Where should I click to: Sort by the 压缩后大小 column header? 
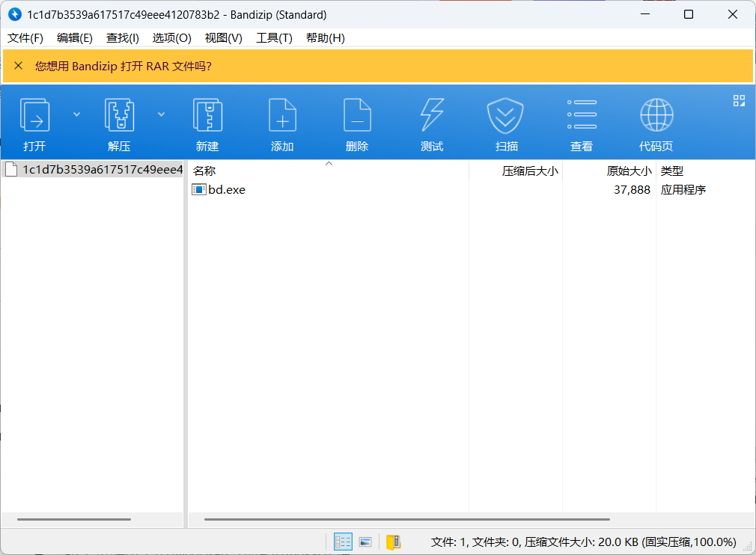(516, 171)
